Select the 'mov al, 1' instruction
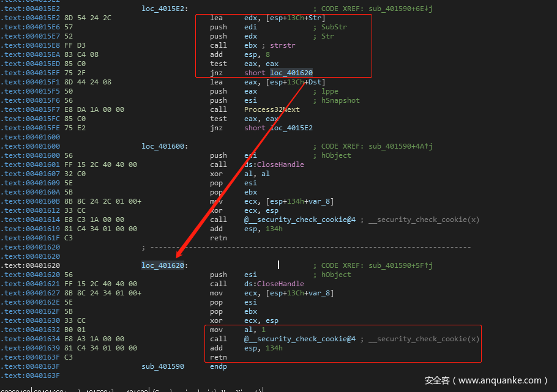 tap(228, 330)
